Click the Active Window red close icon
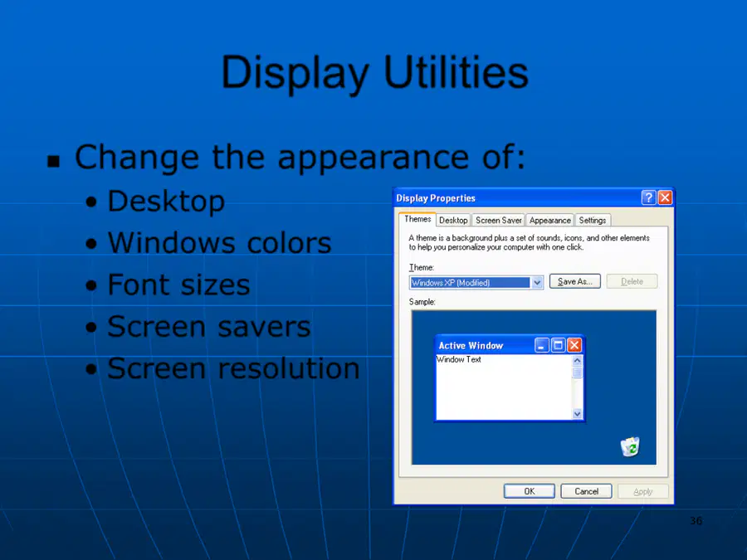The height and width of the screenshot is (560, 747). 574,345
